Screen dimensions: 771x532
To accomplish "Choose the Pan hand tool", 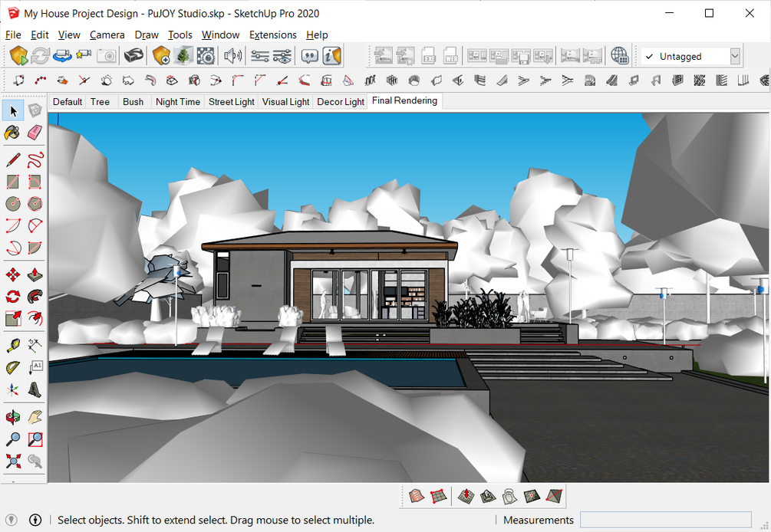I will pyautogui.click(x=35, y=417).
